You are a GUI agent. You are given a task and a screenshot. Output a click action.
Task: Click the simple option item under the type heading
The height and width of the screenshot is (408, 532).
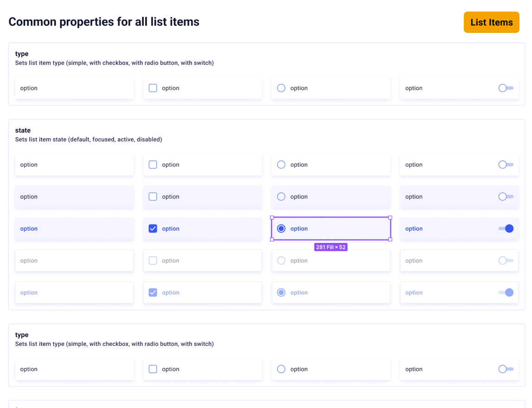74,88
